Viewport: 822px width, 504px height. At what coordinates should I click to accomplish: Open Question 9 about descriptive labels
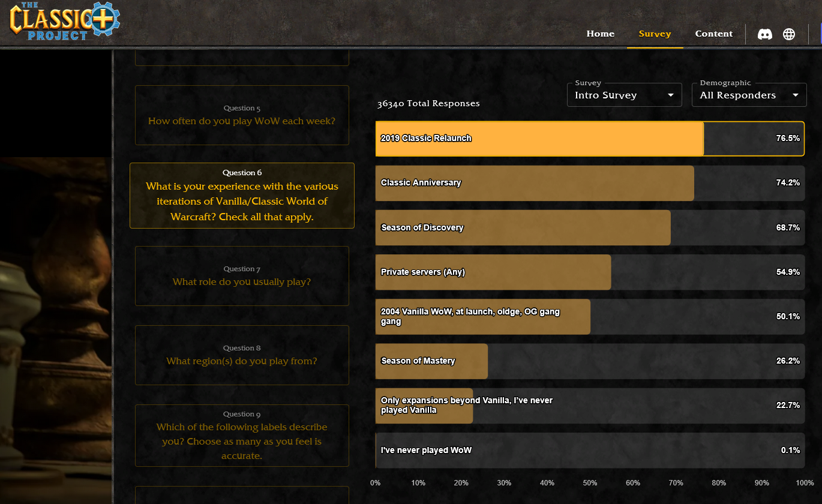242,436
